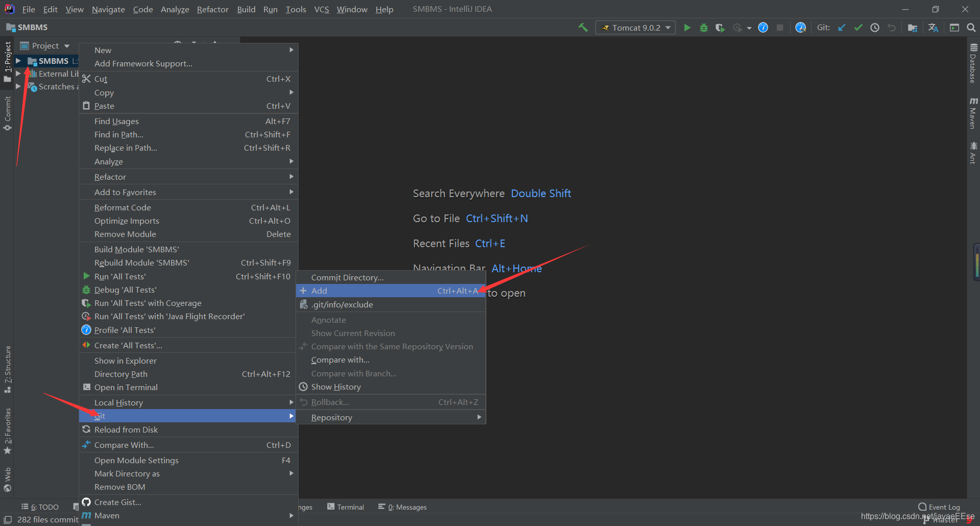Open the 0: Messages tool window tab
The image size is (980, 526).
point(402,507)
